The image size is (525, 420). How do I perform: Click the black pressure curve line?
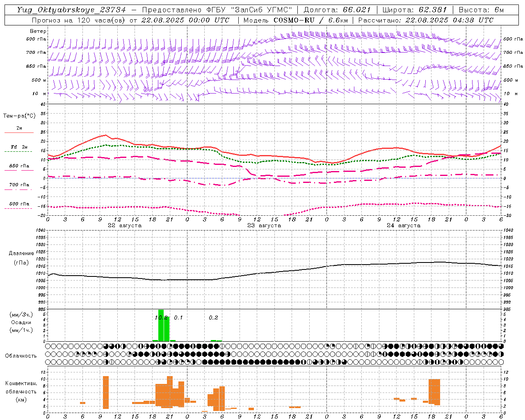(275, 272)
